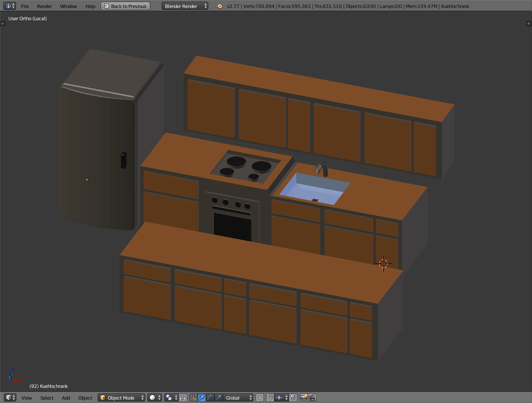Screen dimensions: 532x403
Task: Select the translate manipulator arrow
Action: [x=202, y=398]
